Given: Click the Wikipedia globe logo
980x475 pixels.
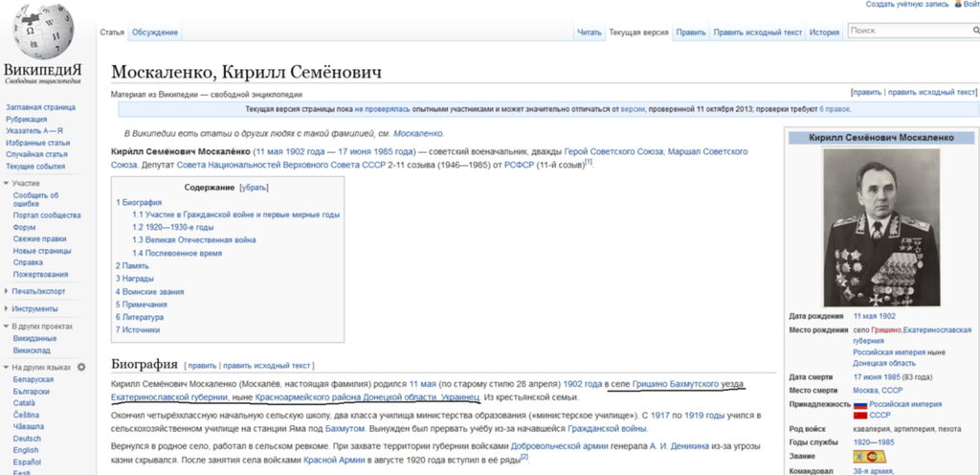Looking at the screenshot, I should click(43, 32).
